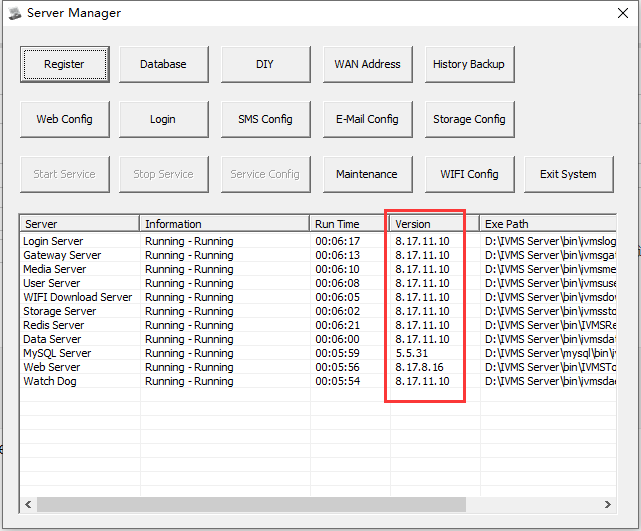Open SMS Config settings
This screenshot has width=641, height=531.
265,119
